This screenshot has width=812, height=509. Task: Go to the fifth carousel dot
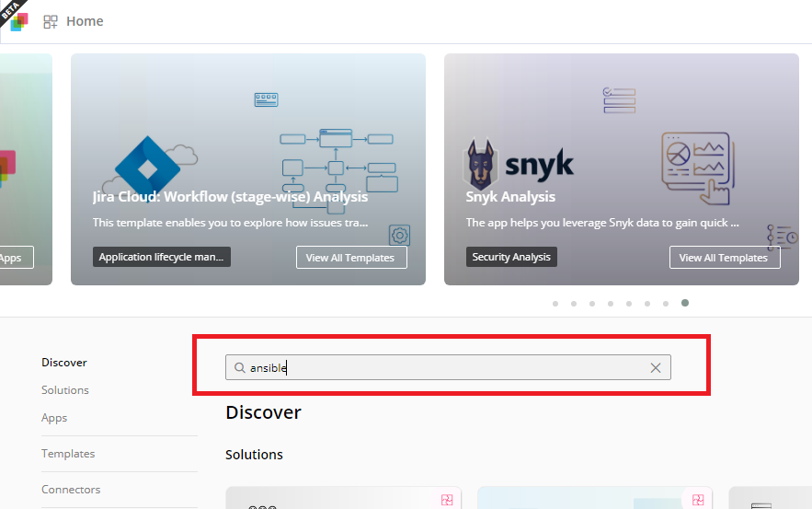click(x=629, y=304)
